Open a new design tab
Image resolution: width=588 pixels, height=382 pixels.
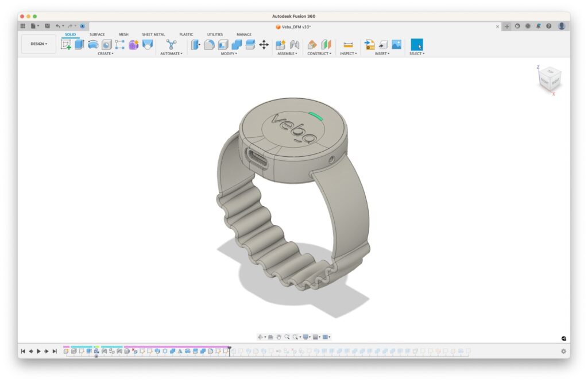[x=507, y=26]
